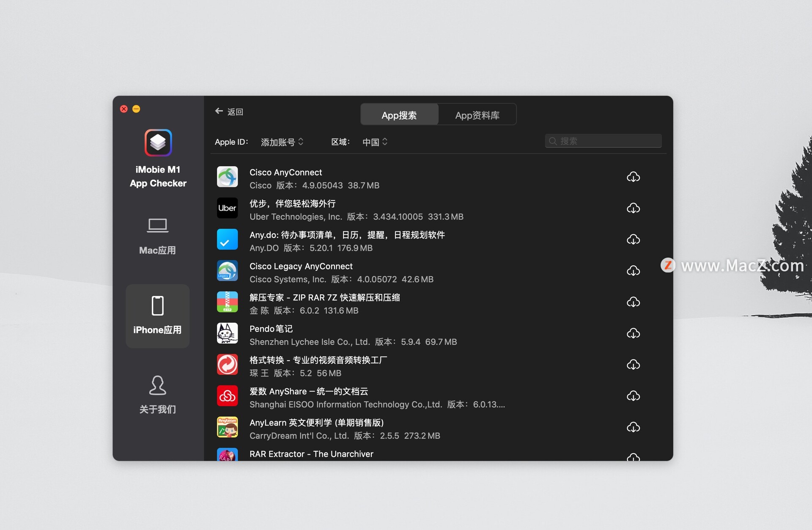Select the Pendo笔记 title text

pyautogui.click(x=271, y=329)
